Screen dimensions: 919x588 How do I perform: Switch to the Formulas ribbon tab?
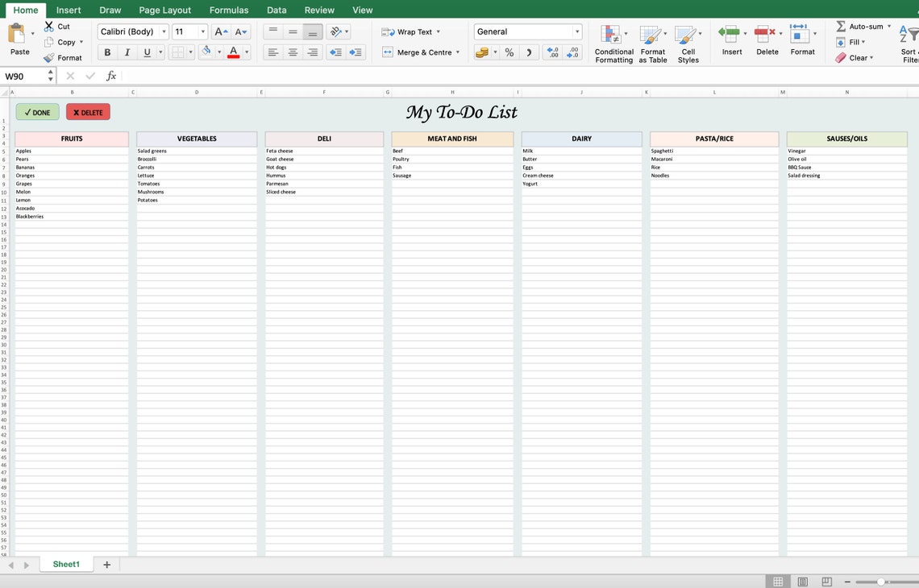click(229, 10)
